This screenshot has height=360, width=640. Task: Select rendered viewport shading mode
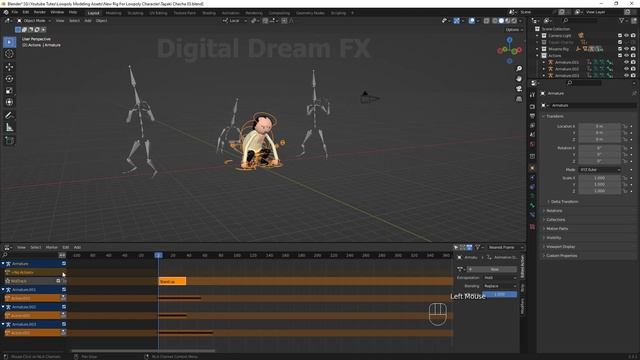(514, 21)
